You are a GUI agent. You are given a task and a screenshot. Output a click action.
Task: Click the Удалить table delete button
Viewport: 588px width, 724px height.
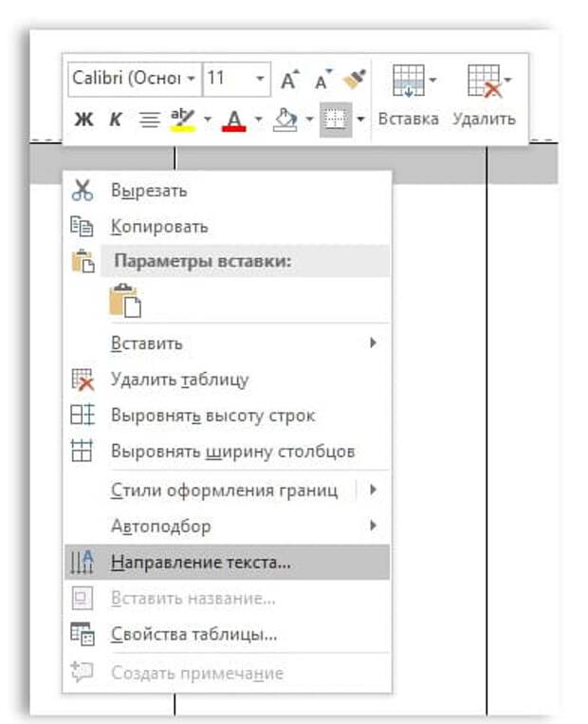(485, 96)
